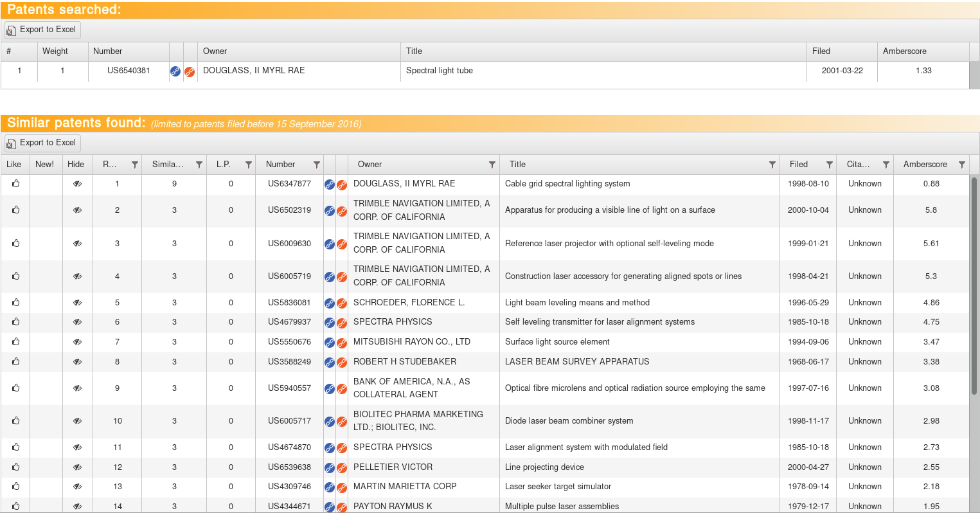Open blue link icon for US6502319
980x513 pixels.
click(x=330, y=211)
